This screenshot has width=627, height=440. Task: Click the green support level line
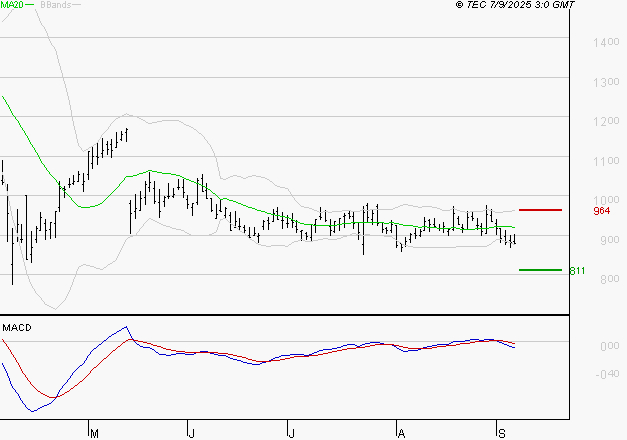(540, 270)
